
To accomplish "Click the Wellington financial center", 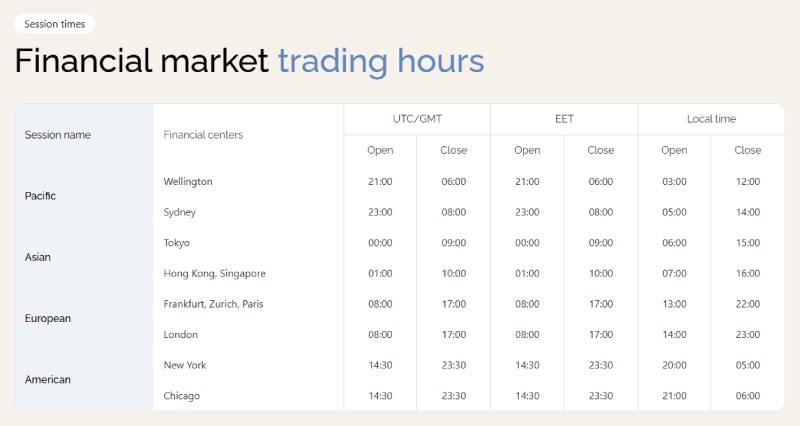I will [188, 182].
